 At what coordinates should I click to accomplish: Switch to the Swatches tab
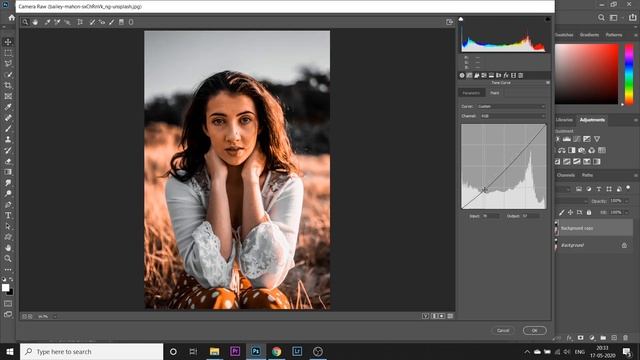(564, 35)
